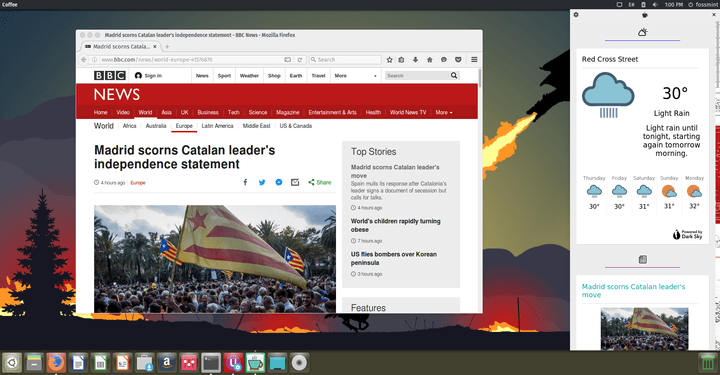Click the Firefox URL address field

pyautogui.click(x=191, y=60)
